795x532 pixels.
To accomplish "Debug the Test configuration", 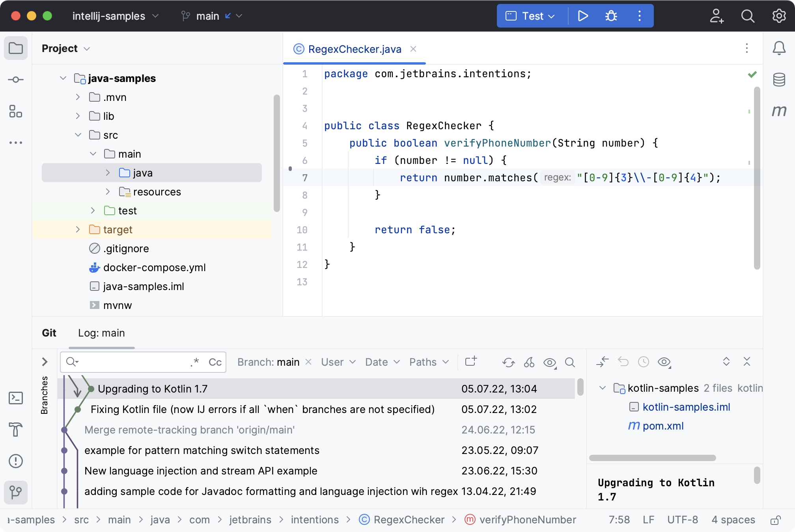I will click(x=611, y=16).
